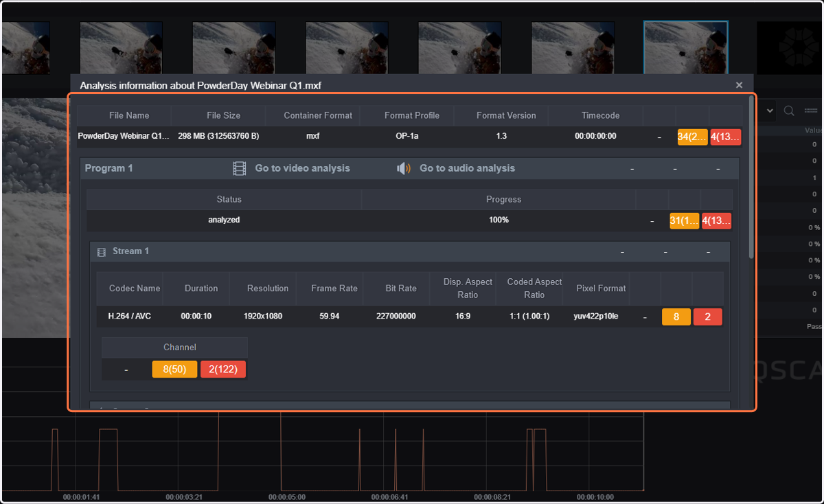Click the 00:00:00:00 timecode cell
The width and height of the screenshot is (824, 504).
click(595, 136)
